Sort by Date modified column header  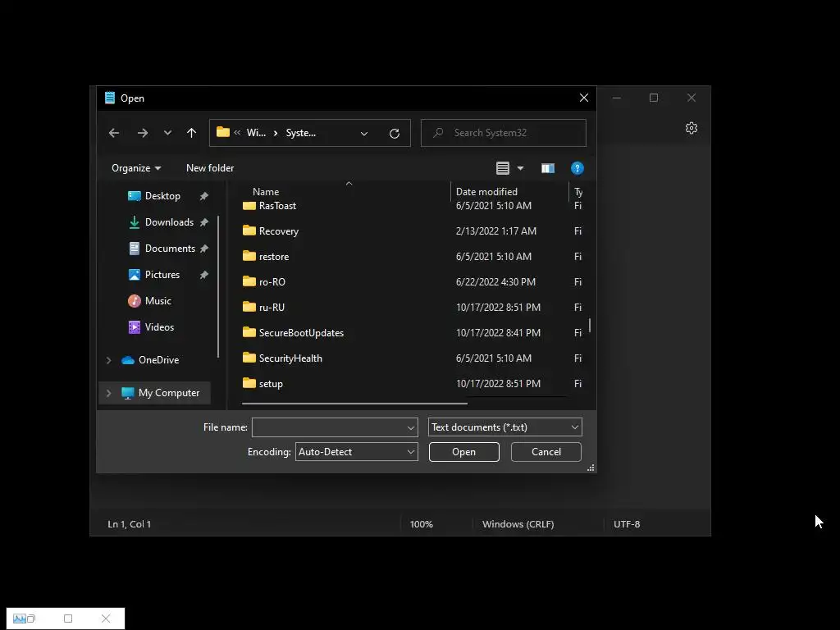[x=486, y=192]
